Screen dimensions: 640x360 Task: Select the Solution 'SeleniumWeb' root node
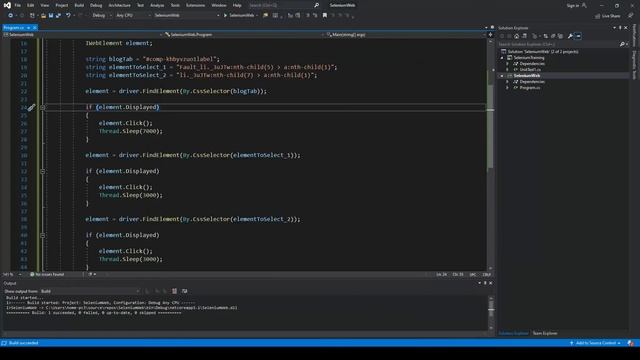point(542,51)
